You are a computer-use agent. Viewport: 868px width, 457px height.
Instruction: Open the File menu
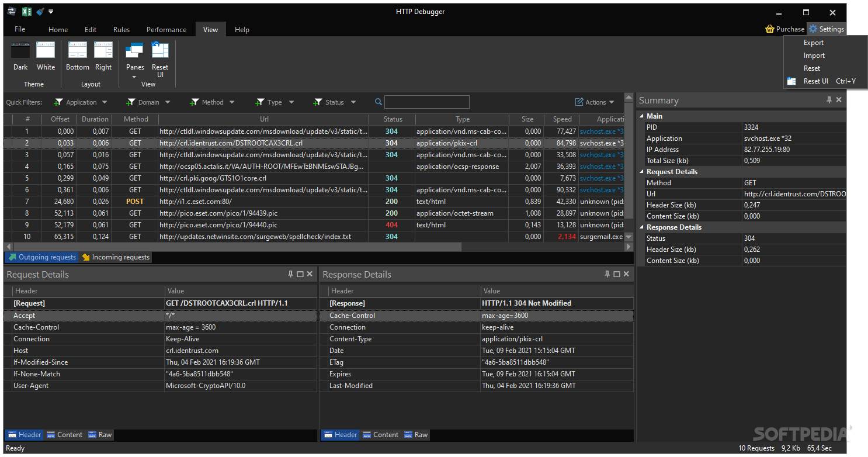tap(20, 29)
